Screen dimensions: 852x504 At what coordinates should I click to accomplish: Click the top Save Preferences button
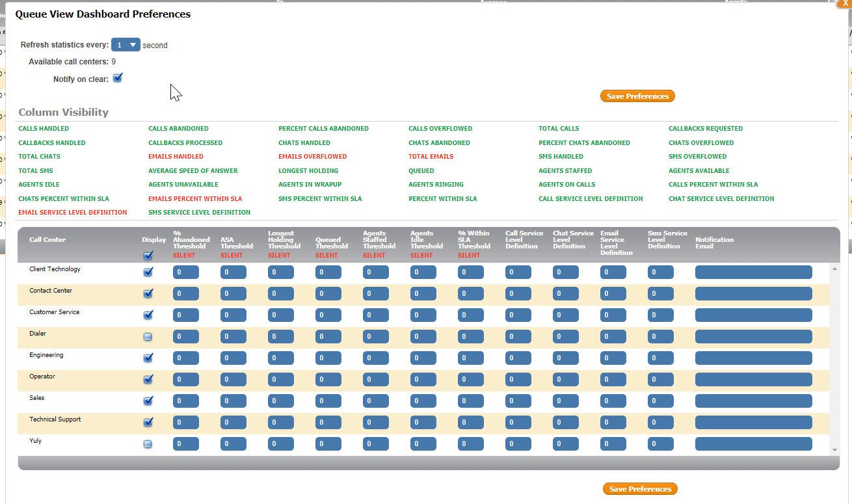coord(637,96)
